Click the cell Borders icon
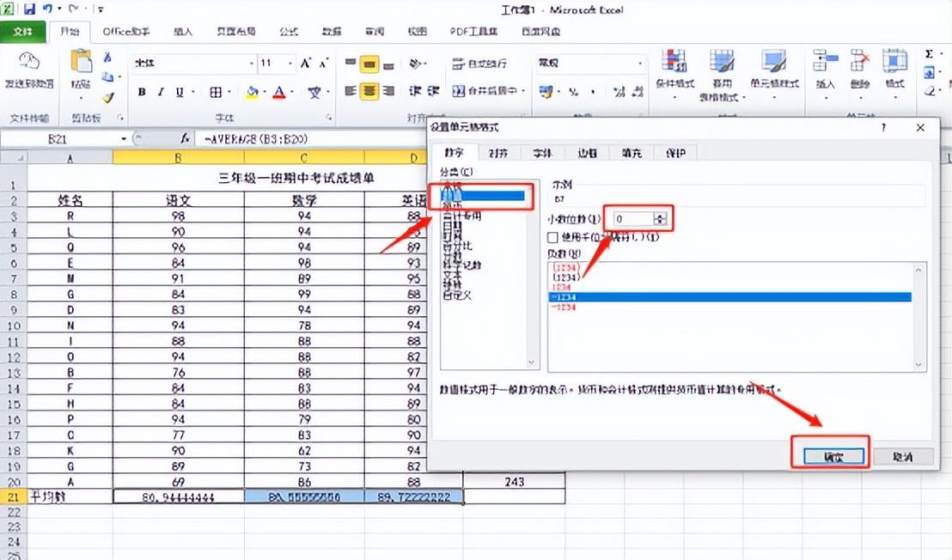Image resolution: width=952 pixels, height=560 pixels. click(216, 92)
